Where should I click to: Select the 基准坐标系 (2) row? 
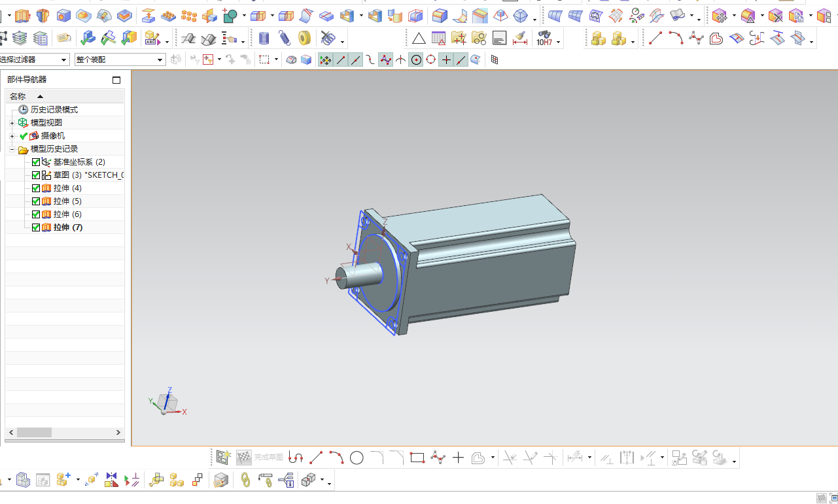click(x=64, y=162)
